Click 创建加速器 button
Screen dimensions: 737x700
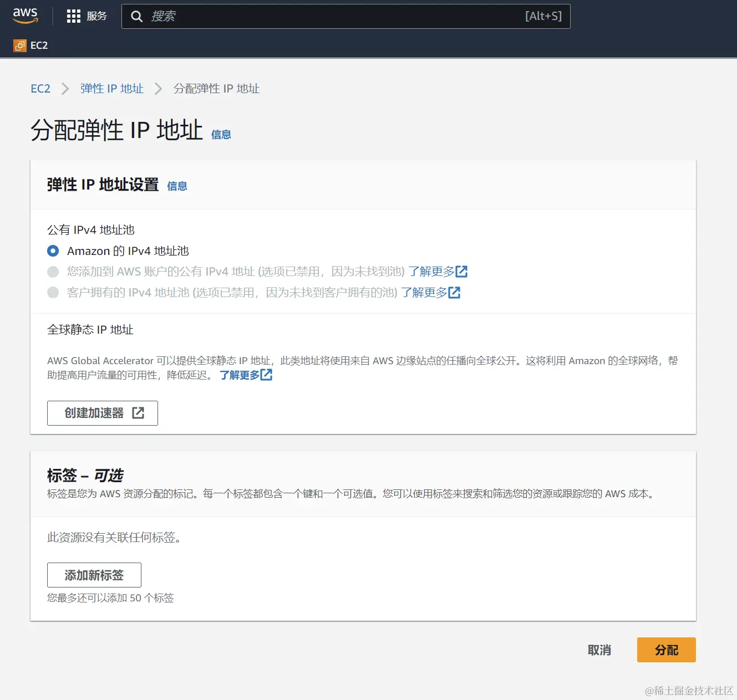tap(103, 413)
